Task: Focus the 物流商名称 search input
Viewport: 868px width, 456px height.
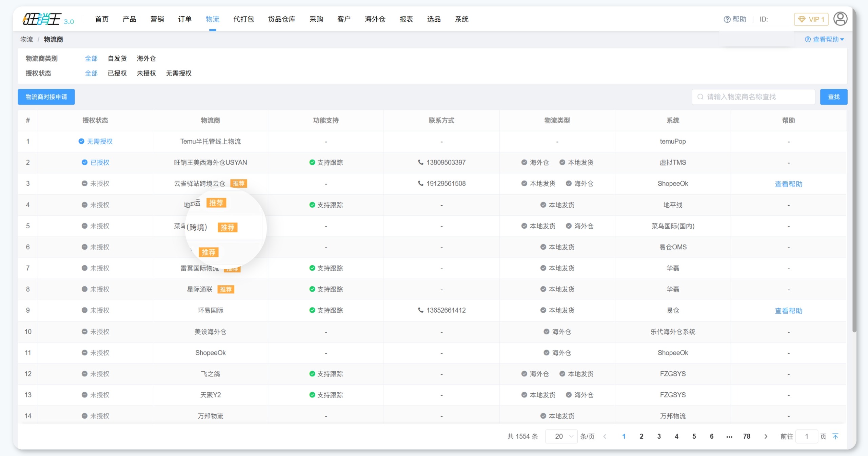Action: (x=753, y=97)
